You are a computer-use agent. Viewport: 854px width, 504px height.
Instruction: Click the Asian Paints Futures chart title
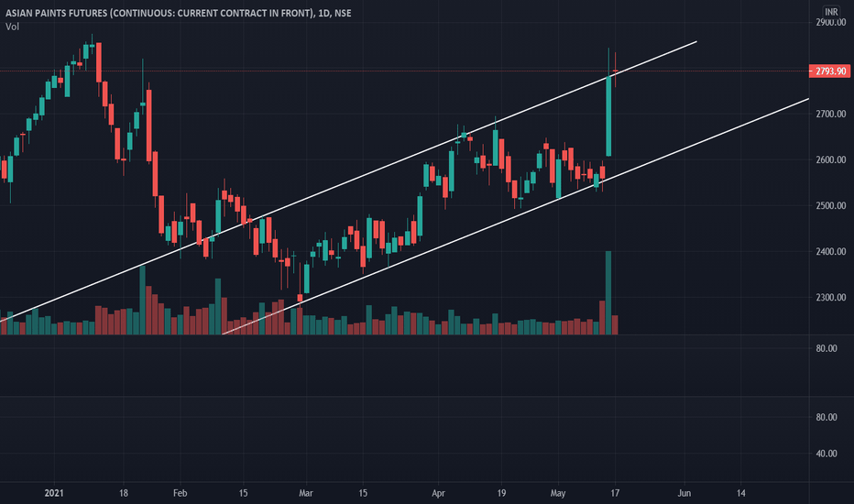tap(178, 13)
